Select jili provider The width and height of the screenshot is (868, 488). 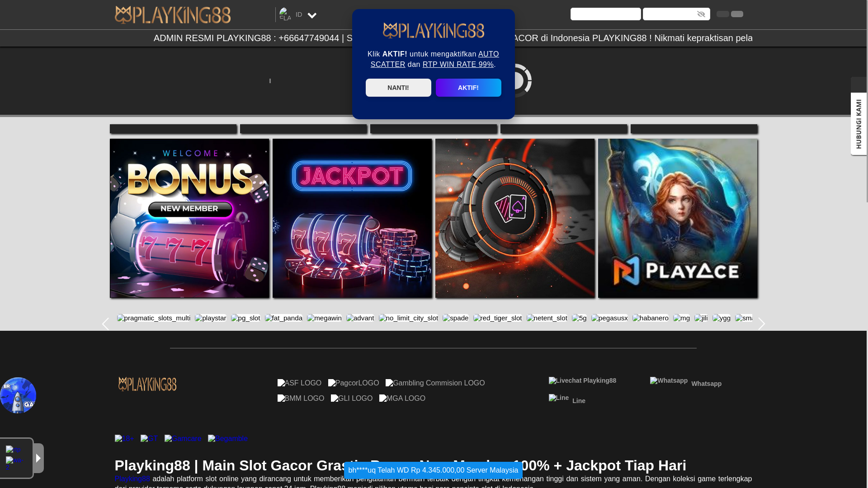pyautogui.click(x=701, y=318)
